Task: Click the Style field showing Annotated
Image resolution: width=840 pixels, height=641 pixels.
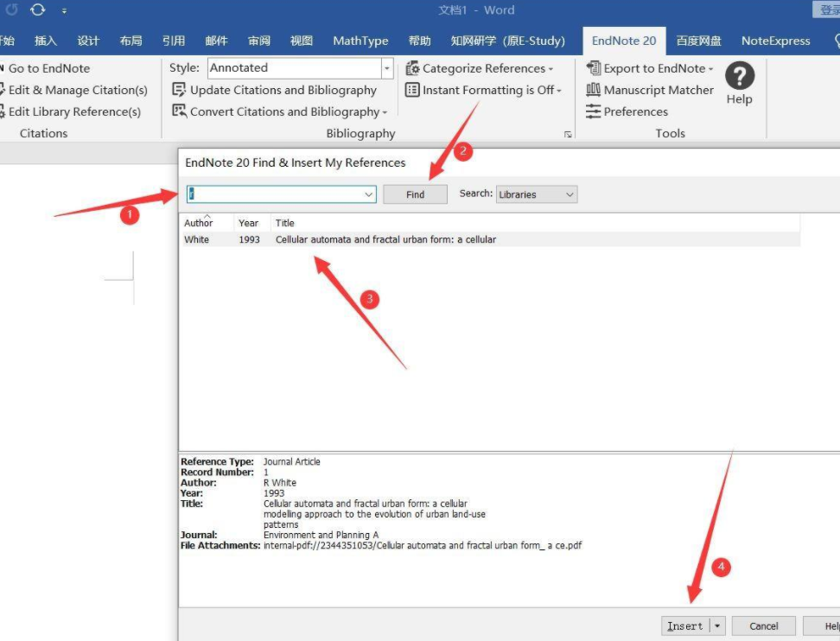Action: click(294, 68)
